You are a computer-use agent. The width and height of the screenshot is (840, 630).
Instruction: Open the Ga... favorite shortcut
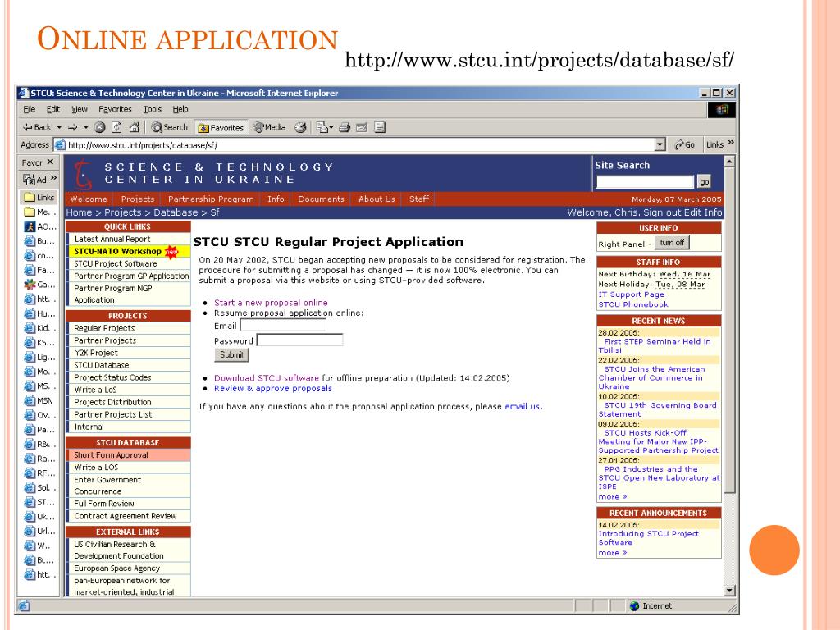pos(39,285)
